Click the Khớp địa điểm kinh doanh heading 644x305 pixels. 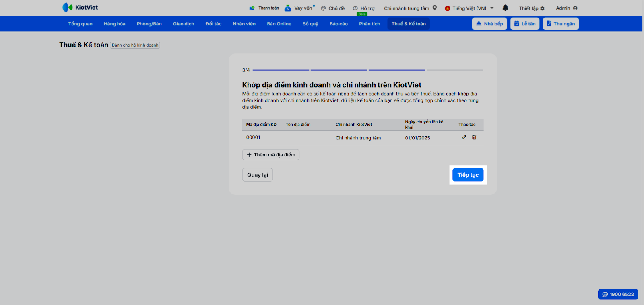coord(332,85)
